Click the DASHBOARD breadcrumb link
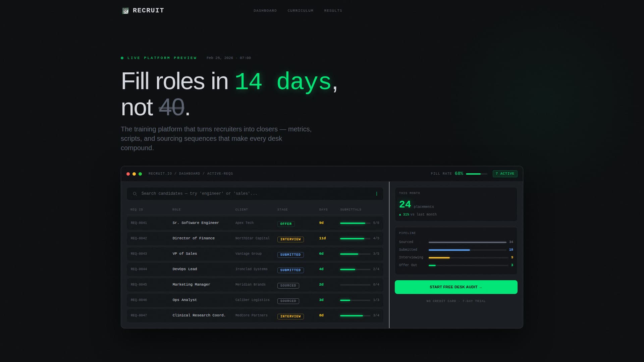This screenshot has width=644, height=362. (190, 174)
